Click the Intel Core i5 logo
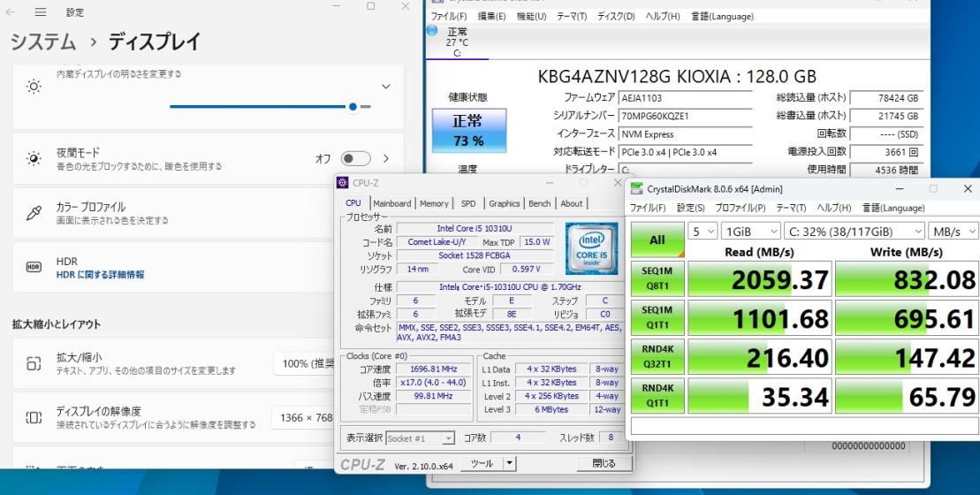Screen dimensions: 980x495 click(591, 248)
